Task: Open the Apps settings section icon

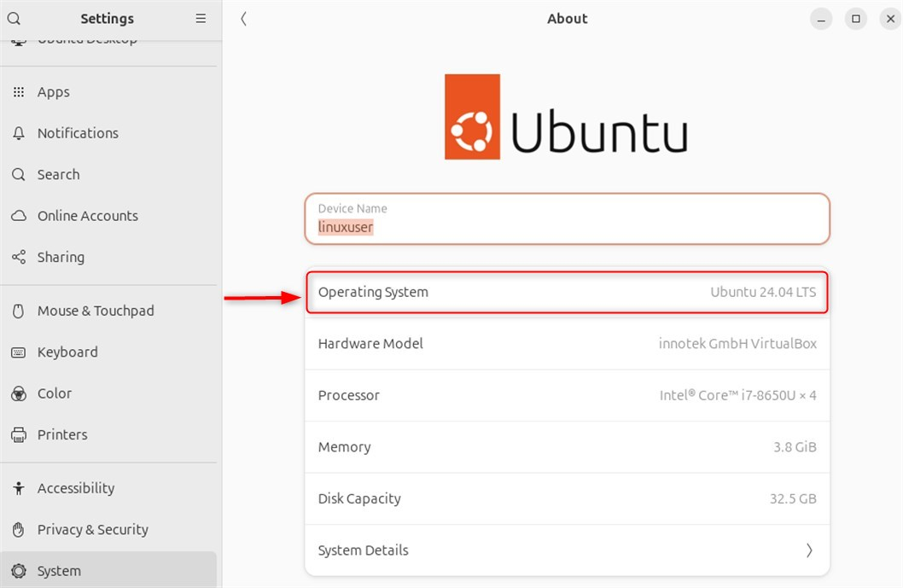Action: click(x=19, y=91)
